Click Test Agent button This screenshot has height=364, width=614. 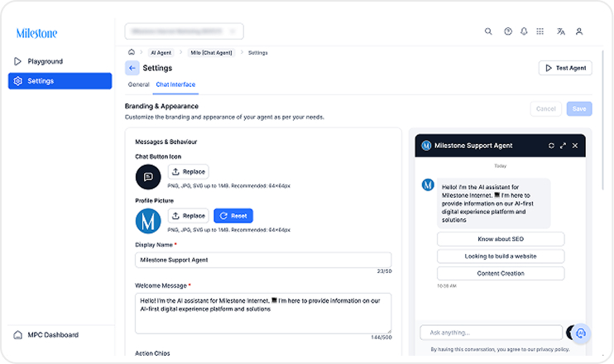565,68
